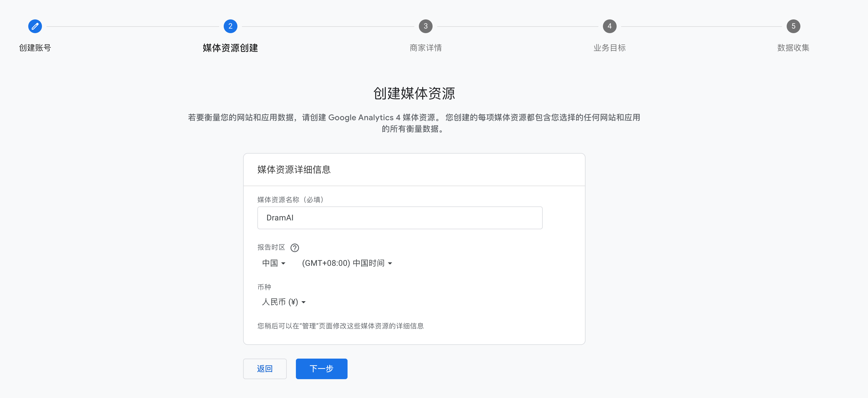Viewport: 868px width, 398px height.
Task: Click the 业务目标 step label
Action: pyautogui.click(x=609, y=48)
